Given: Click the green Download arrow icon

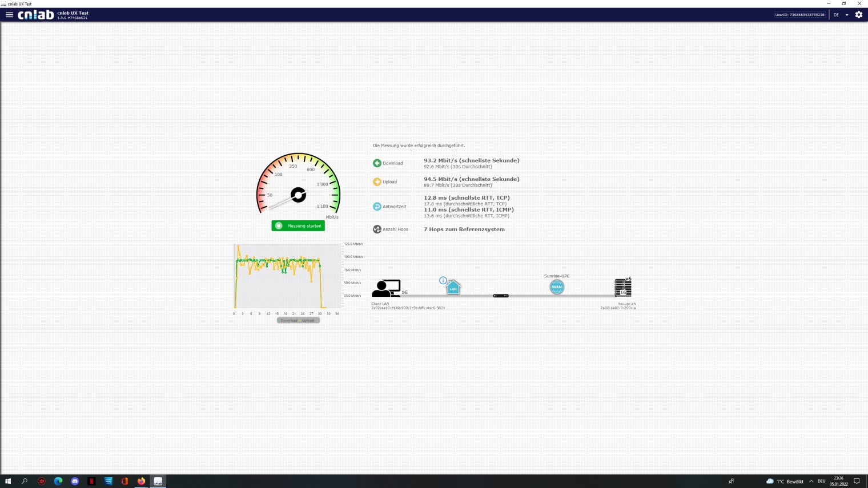Looking at the screenshot, I should coord(377,163).
